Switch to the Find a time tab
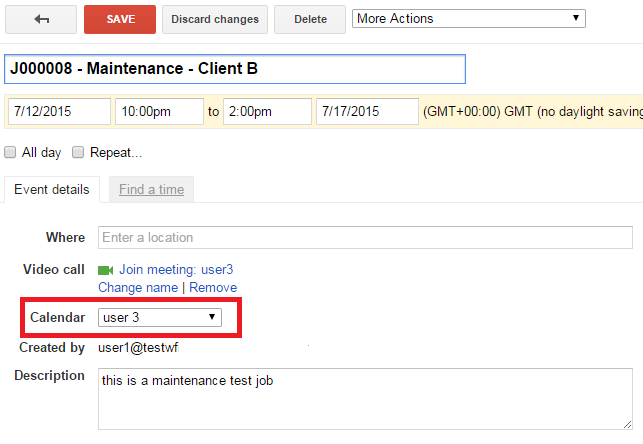Image resolution: width=643 pixels, height=444 pixels. [x=151, y=189]
